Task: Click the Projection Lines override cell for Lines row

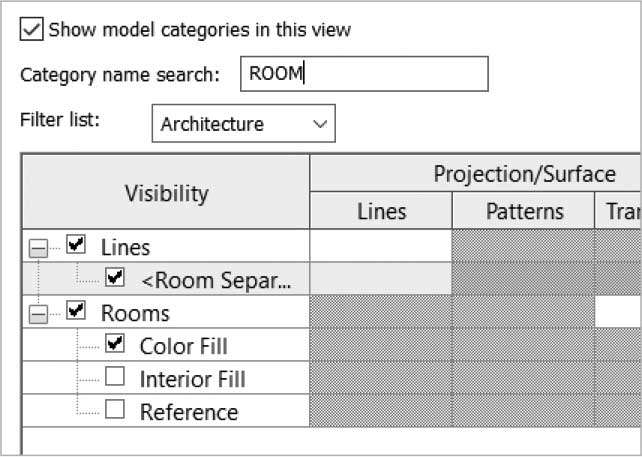Action: [x=381, y=246]
